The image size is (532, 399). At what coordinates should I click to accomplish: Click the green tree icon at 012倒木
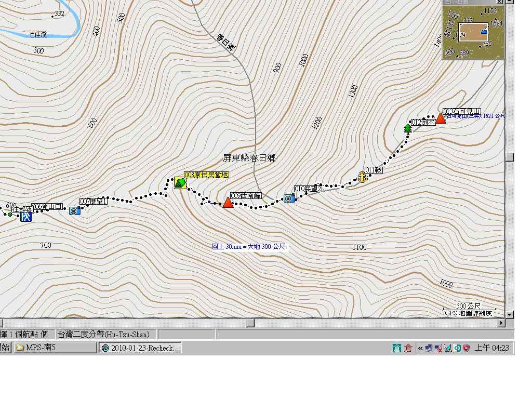(x=408, y=128)
